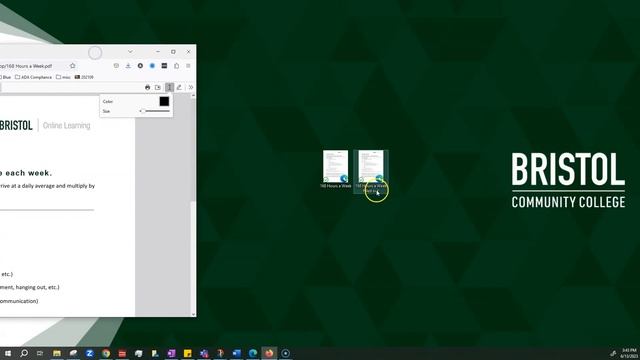Click the scrollbar up arrow in the PDF viewer
The width and height of the screenshot is (640, 360).
coord(193,96)
